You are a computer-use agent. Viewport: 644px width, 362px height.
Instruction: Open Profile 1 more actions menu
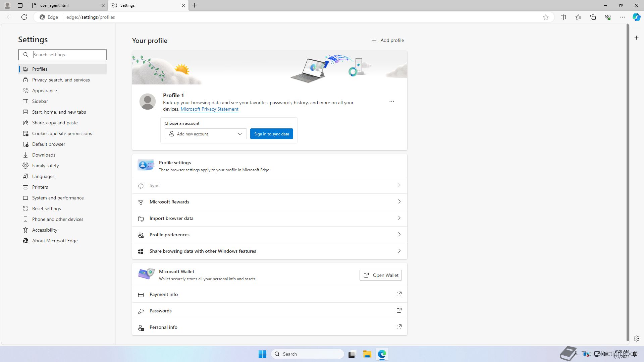[391, 101]
